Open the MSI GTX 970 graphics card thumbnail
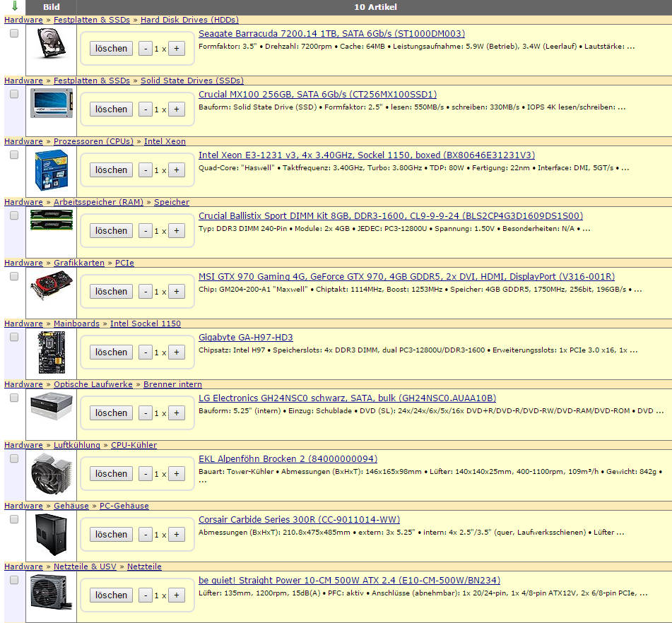This screenshot has width=672, height=623. tap(52, 286)
